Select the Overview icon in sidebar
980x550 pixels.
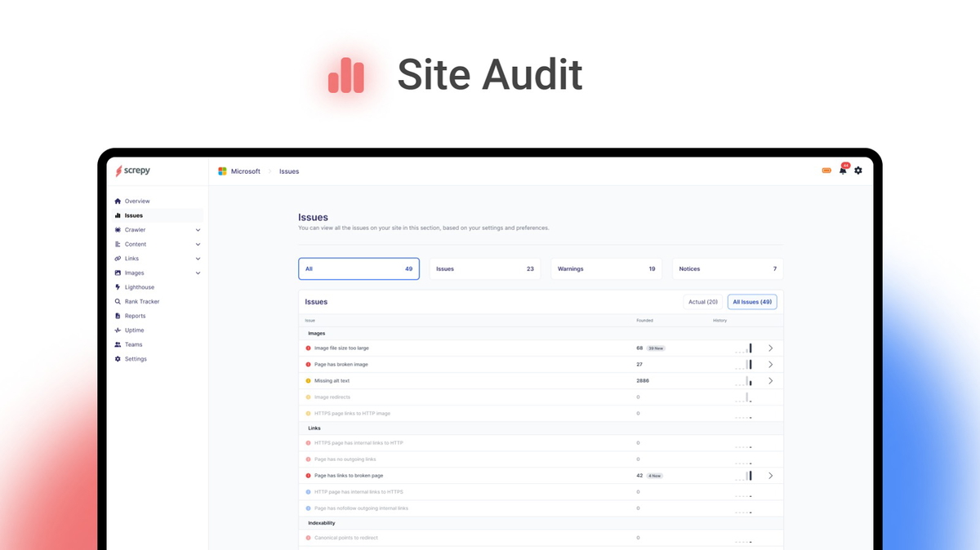(118, 201)
